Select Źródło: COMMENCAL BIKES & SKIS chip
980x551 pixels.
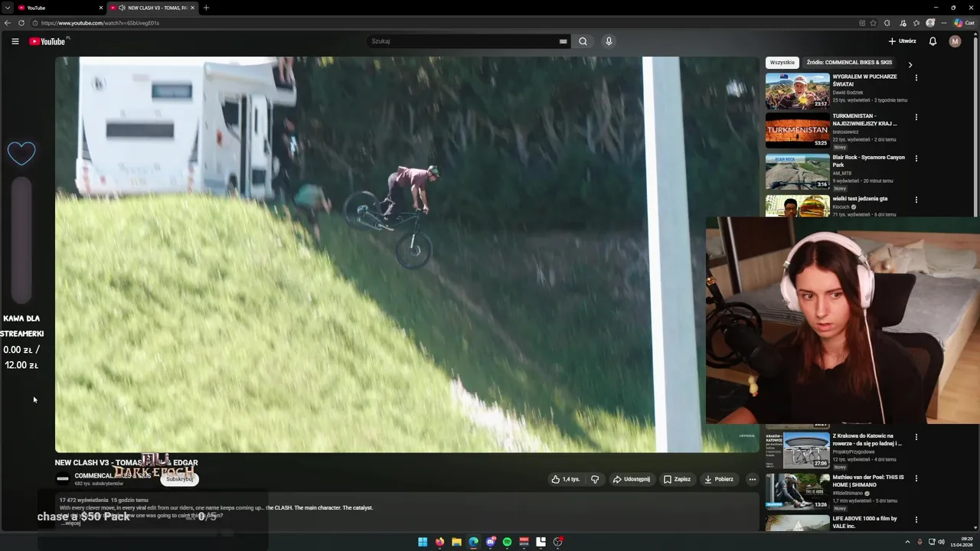coord(849,63)
